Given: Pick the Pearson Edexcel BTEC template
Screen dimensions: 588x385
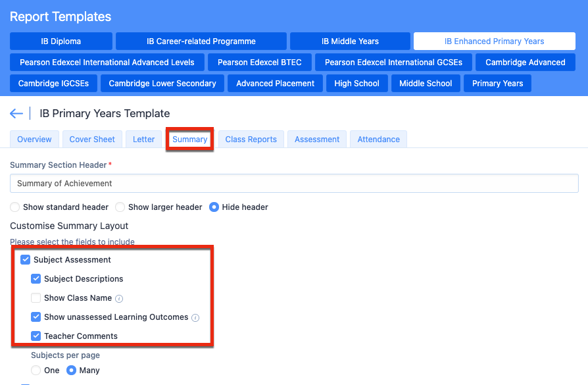Looking at the screenshot, I should 260,63.
